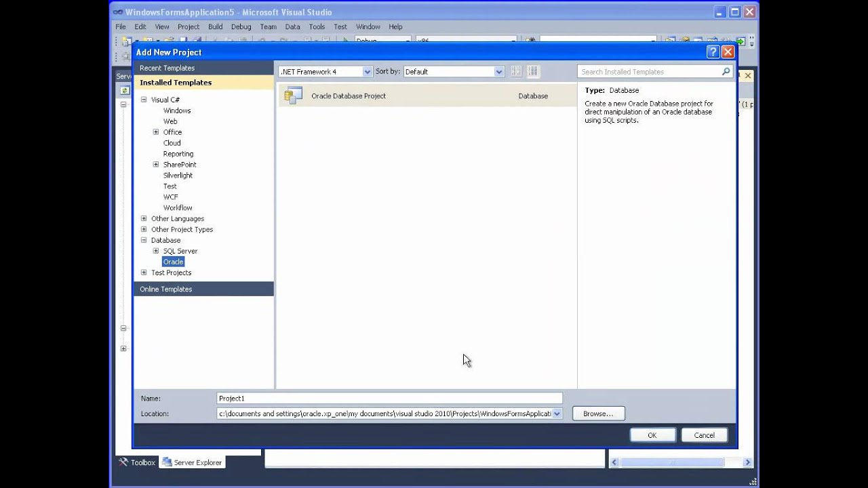The image size is (868, 488).
Task: Click the Location path text field
Action: [384, 413]
